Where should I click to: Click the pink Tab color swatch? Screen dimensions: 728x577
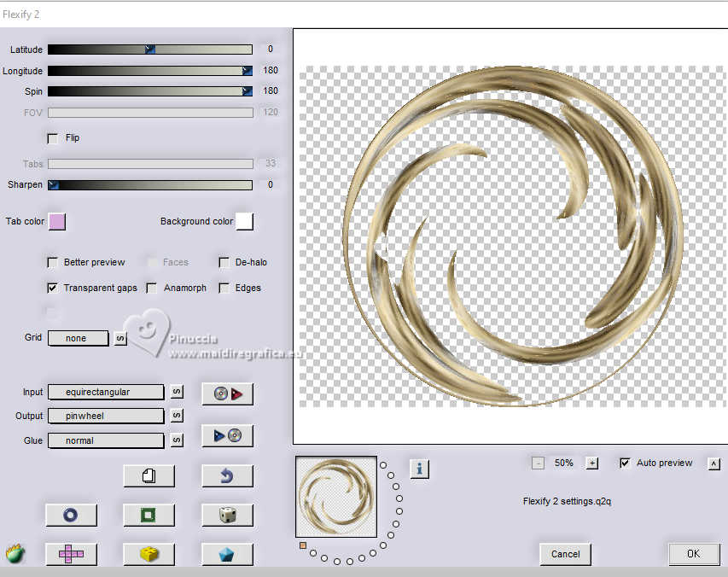tap(57, 222)
